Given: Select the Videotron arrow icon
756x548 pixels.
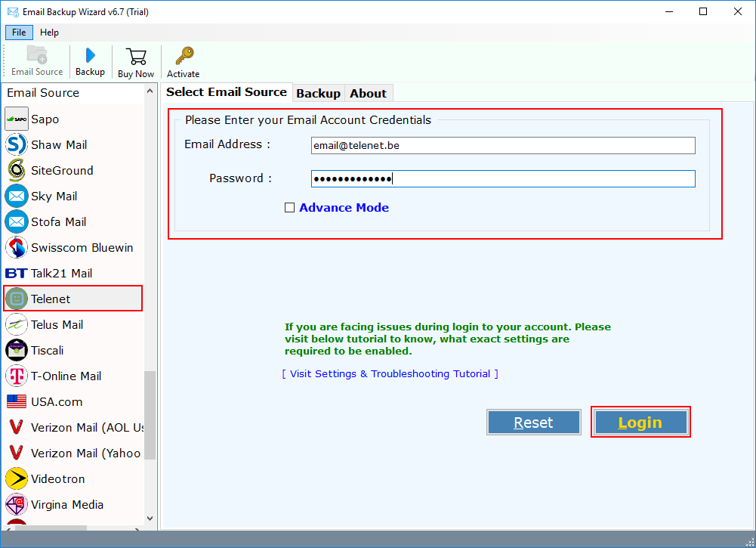Looking at the screenshot, I should (x=17, y=478).
